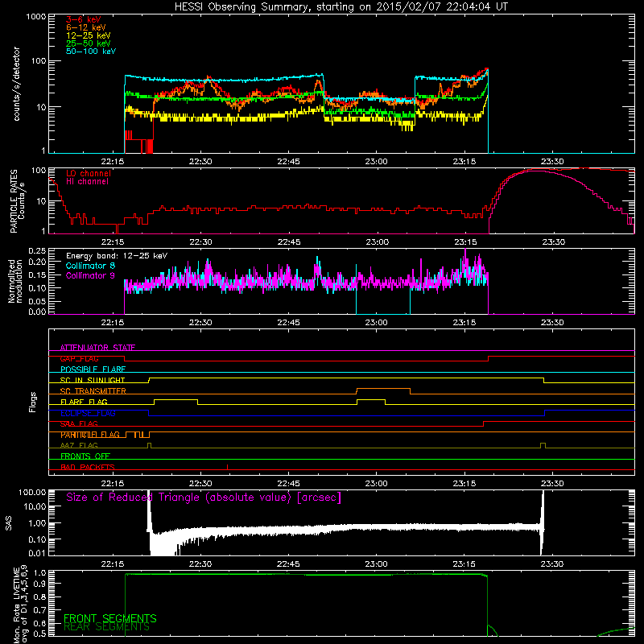Select the LO channel legend label
Viewport: 644px width, 644px height.
coord(89,173)
